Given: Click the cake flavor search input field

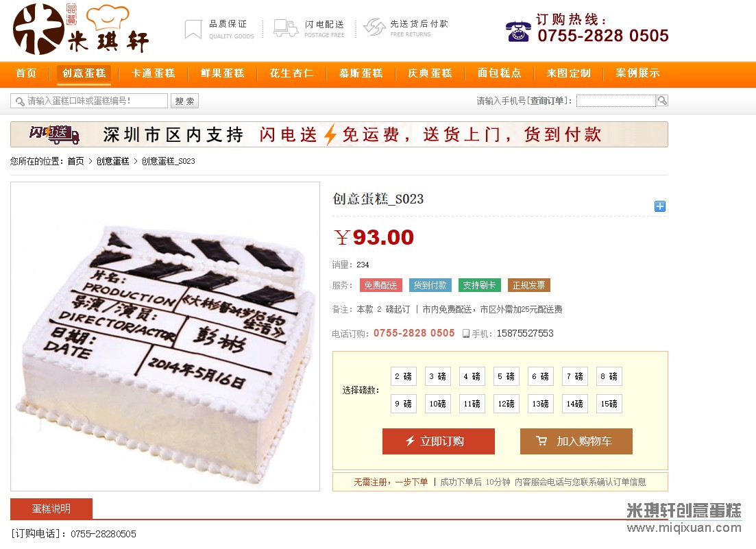Looking at the screenshot, I should (89, 101).
